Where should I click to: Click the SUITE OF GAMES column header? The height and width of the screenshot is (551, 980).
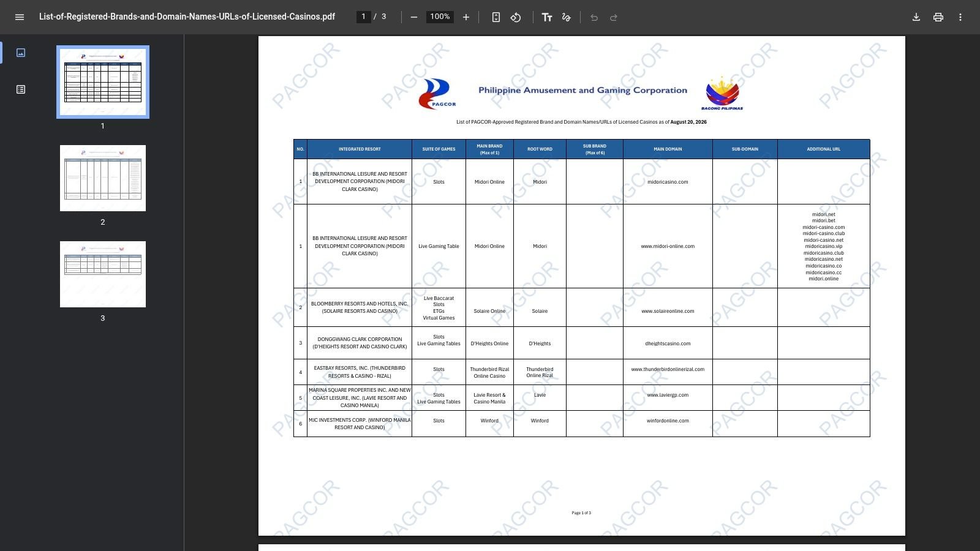click(x=439, y=149)
